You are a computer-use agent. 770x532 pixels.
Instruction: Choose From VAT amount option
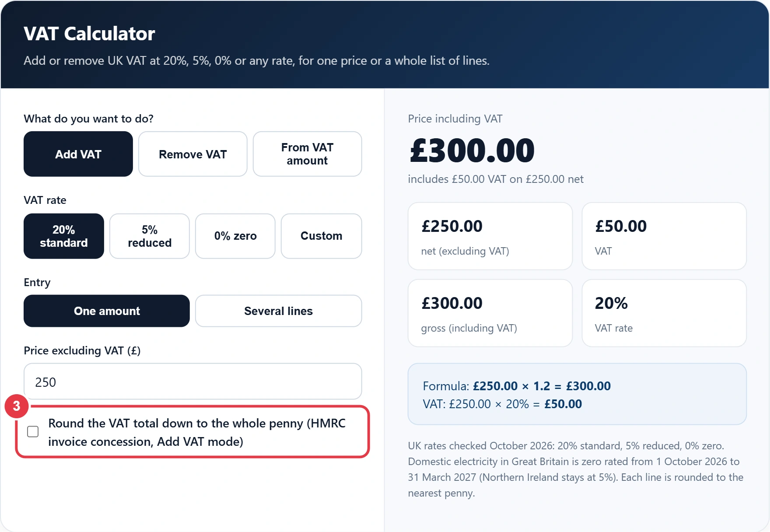(x=308, y=154)
